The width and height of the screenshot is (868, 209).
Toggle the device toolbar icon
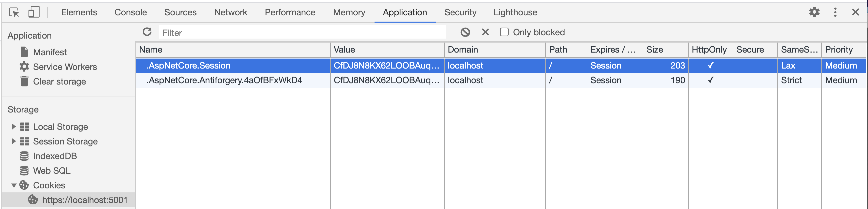(x=34, y=12)
